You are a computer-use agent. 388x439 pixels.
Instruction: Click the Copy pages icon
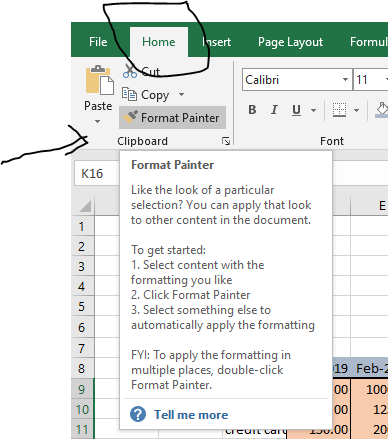click(129, 94)
